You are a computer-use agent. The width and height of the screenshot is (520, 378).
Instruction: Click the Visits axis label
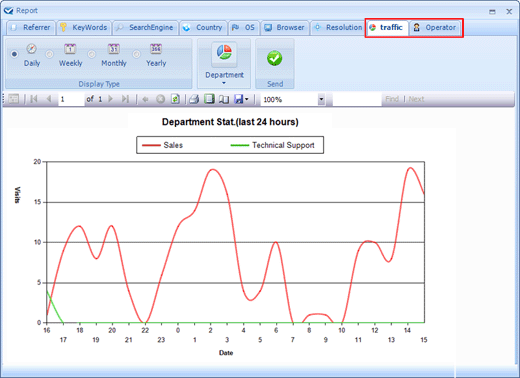pos(17,195)
